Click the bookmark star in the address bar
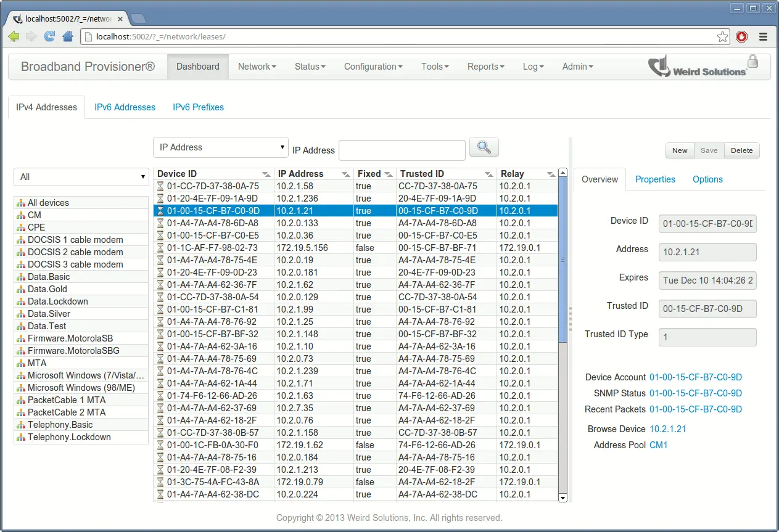The image size is (779, 532). click(722, 36)
